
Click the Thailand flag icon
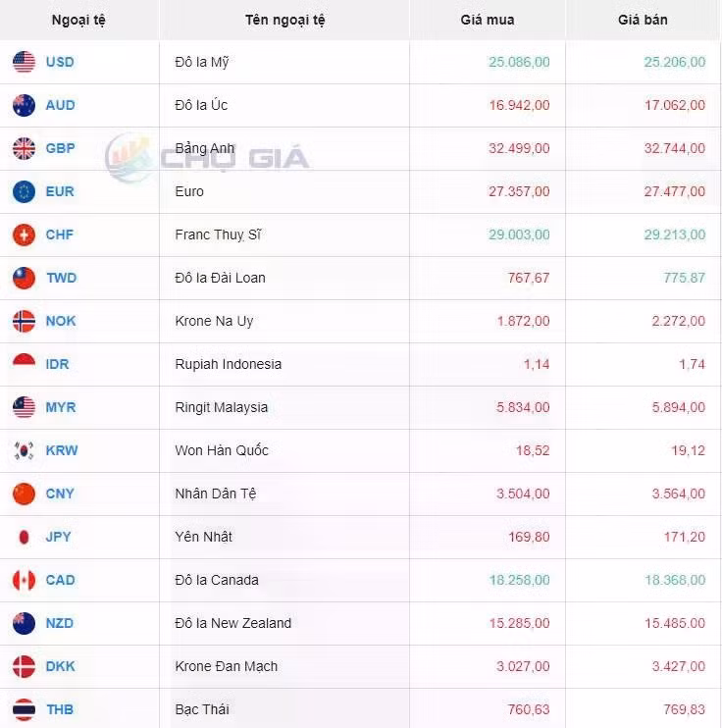(25, 709)
